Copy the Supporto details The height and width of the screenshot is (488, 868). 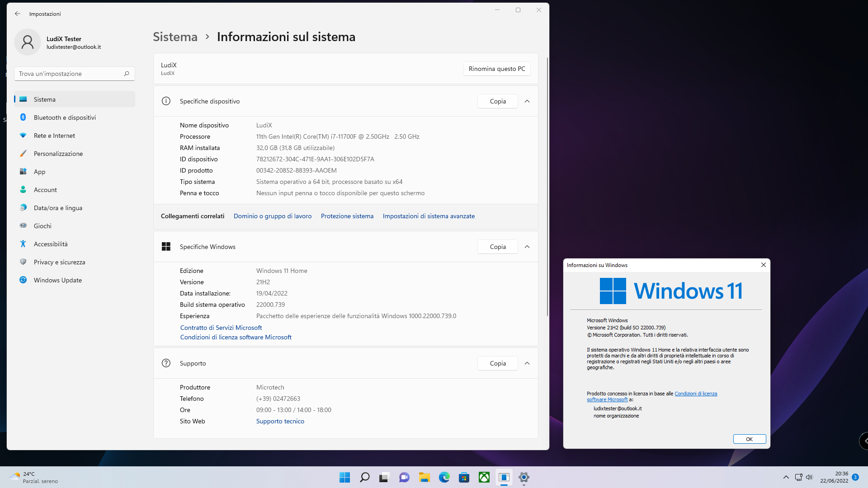498,363
